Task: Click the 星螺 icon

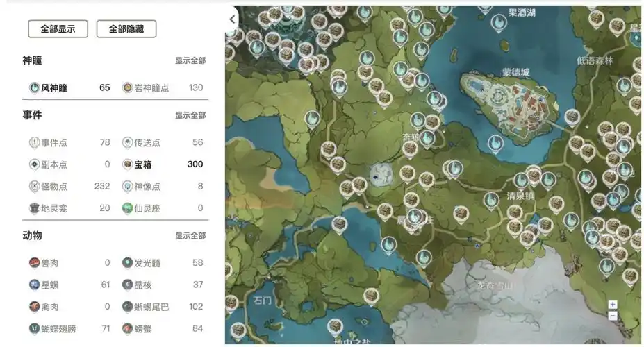Action: click(x=34, y=285)
